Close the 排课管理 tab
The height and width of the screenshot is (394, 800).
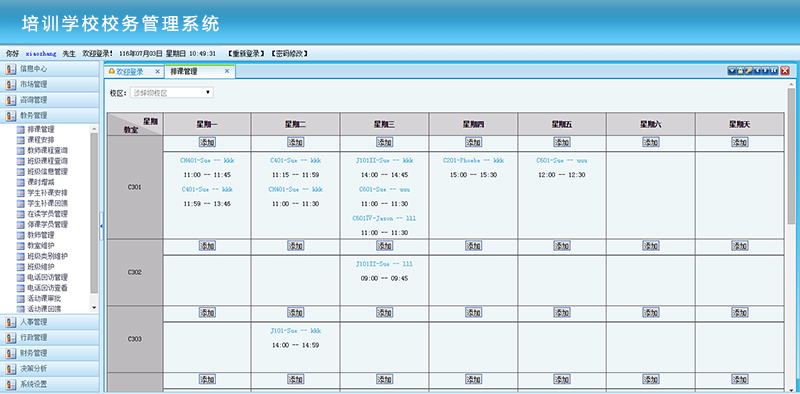click(x=227, y=71)
